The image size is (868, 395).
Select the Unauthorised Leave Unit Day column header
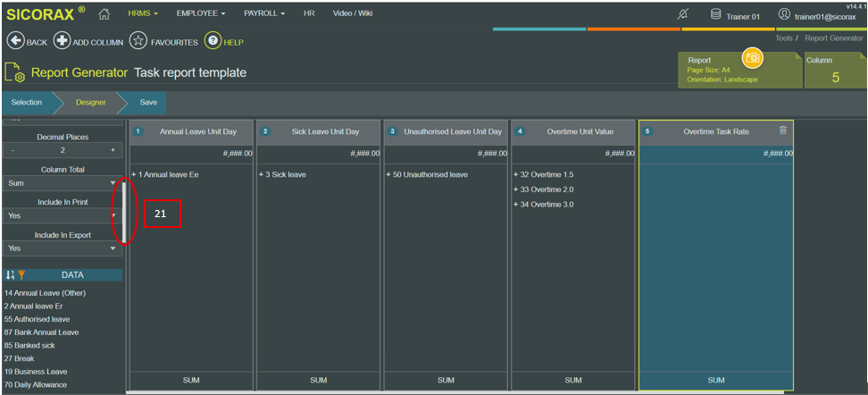446,132
